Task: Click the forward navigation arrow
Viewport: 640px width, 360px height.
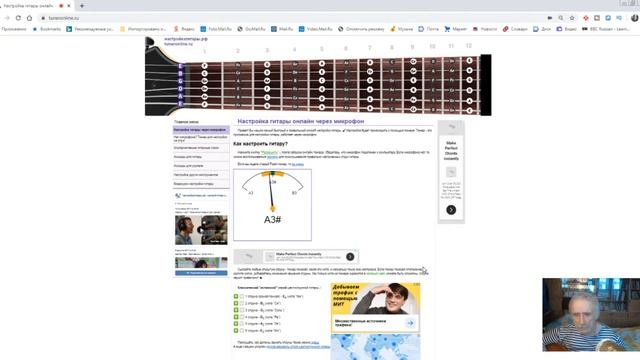Action: (x=7, y=18)
